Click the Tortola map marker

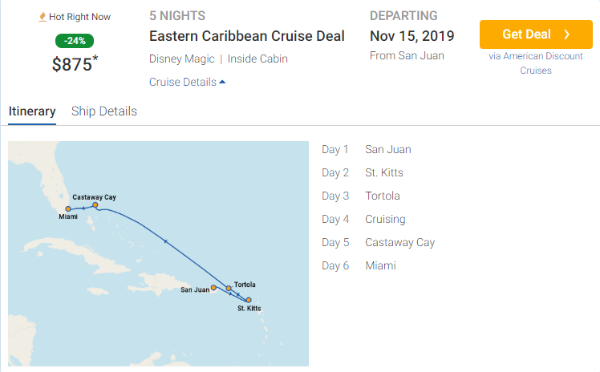[x=228, y=288]
